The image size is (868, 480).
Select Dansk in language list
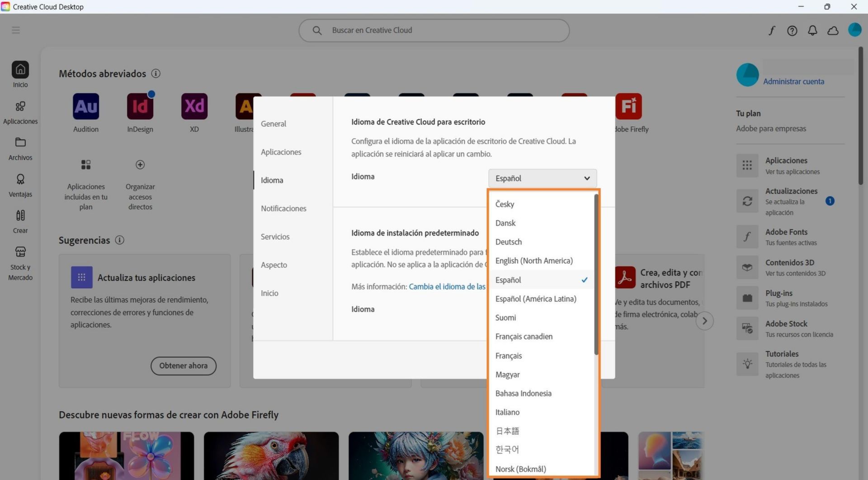click(x=542, y=223)
